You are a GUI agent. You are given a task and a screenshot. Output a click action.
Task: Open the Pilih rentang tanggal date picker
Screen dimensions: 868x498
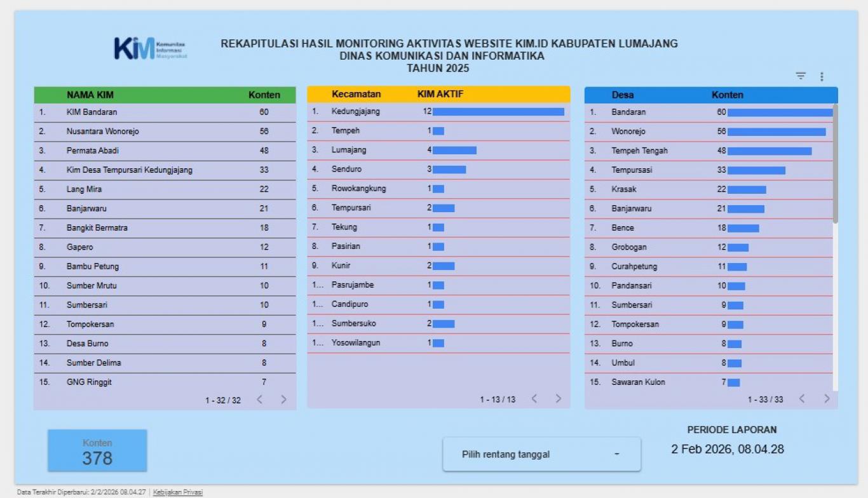click(x=541, y=454)
